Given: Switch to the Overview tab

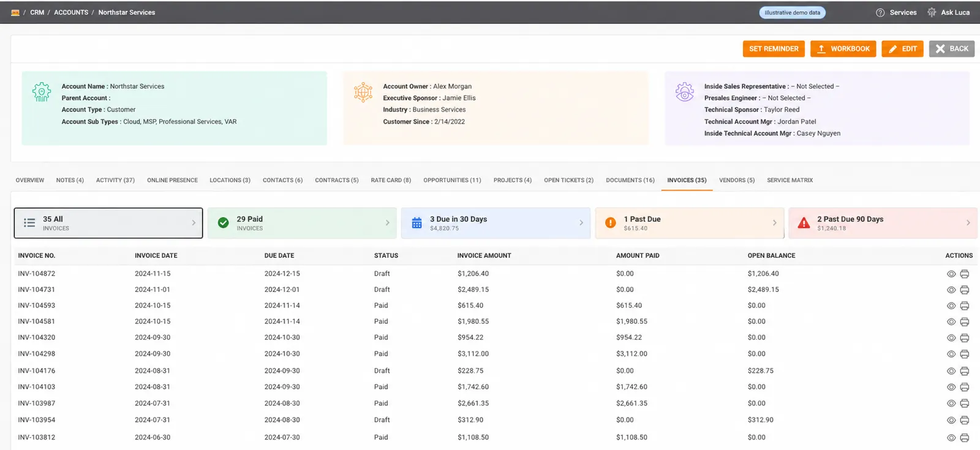Looking at the screenshot, I should tap(30, 181).
